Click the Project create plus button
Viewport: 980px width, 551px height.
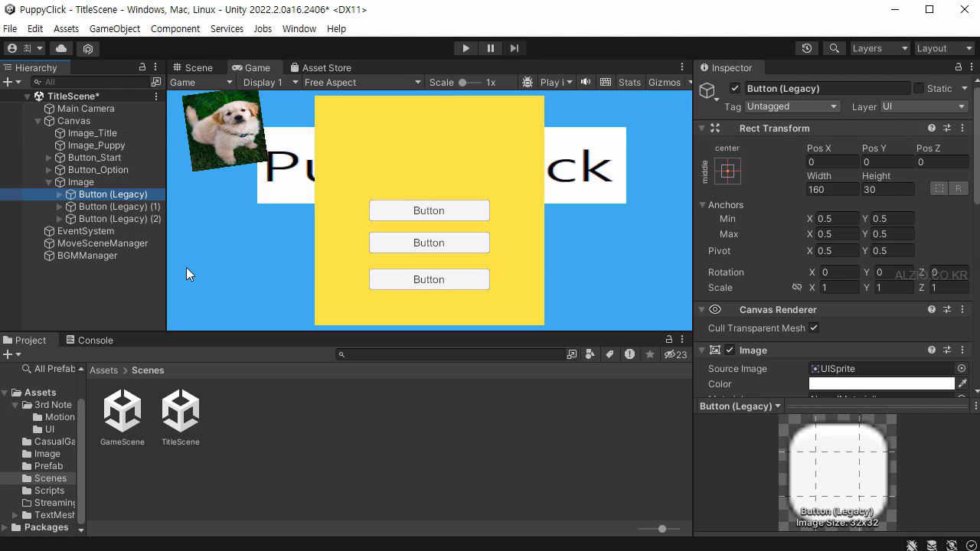[11, 354]
